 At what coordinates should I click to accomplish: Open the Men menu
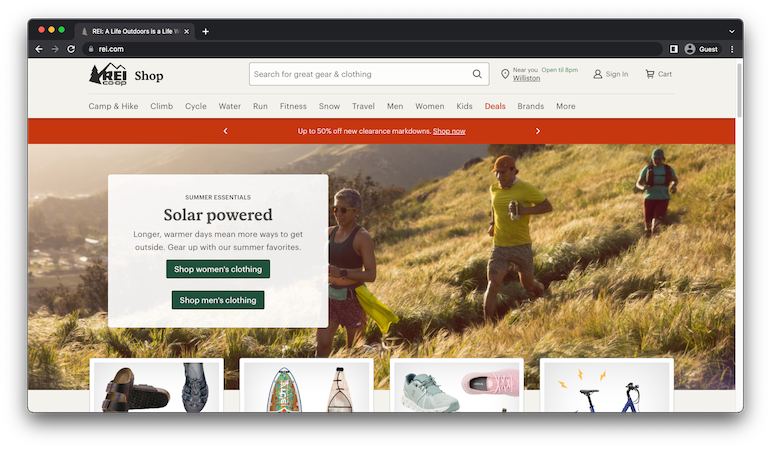[395, 106]
